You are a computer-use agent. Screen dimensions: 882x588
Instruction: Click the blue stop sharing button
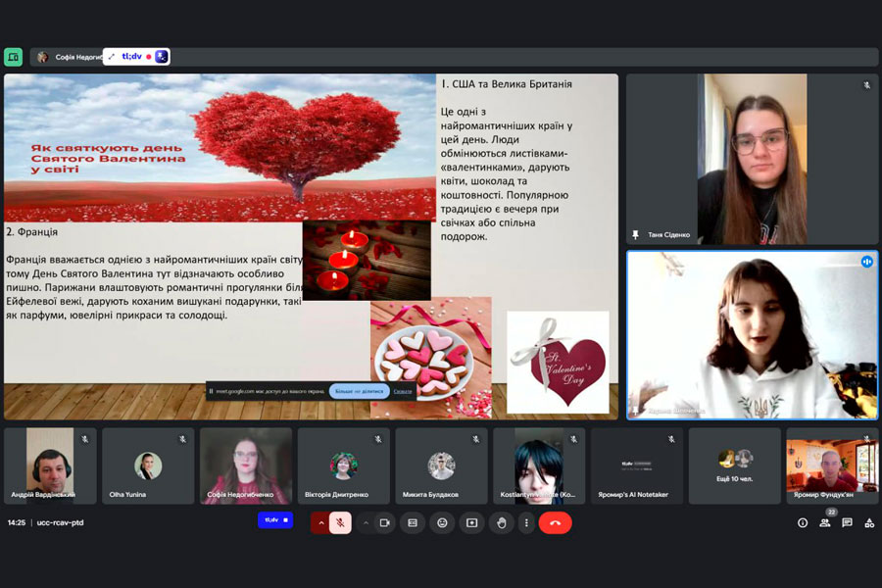click(359, 391)
